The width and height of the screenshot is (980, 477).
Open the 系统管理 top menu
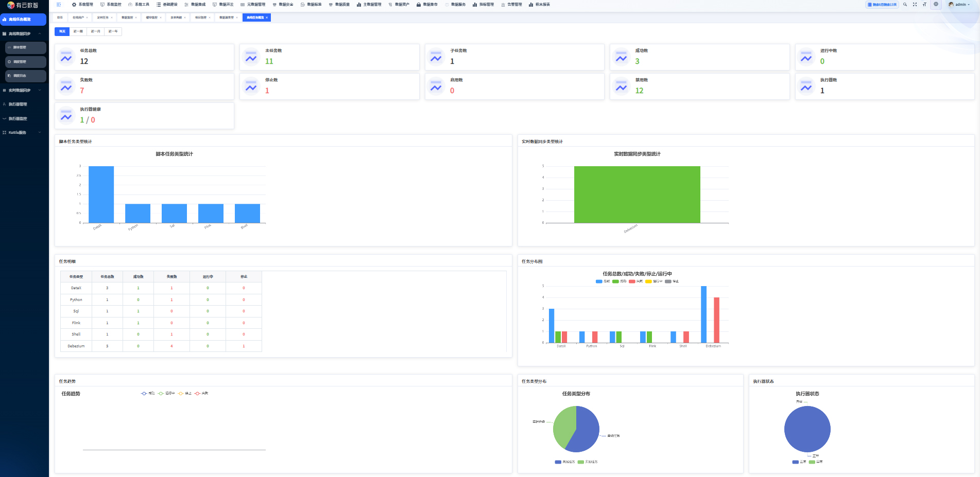82,5
